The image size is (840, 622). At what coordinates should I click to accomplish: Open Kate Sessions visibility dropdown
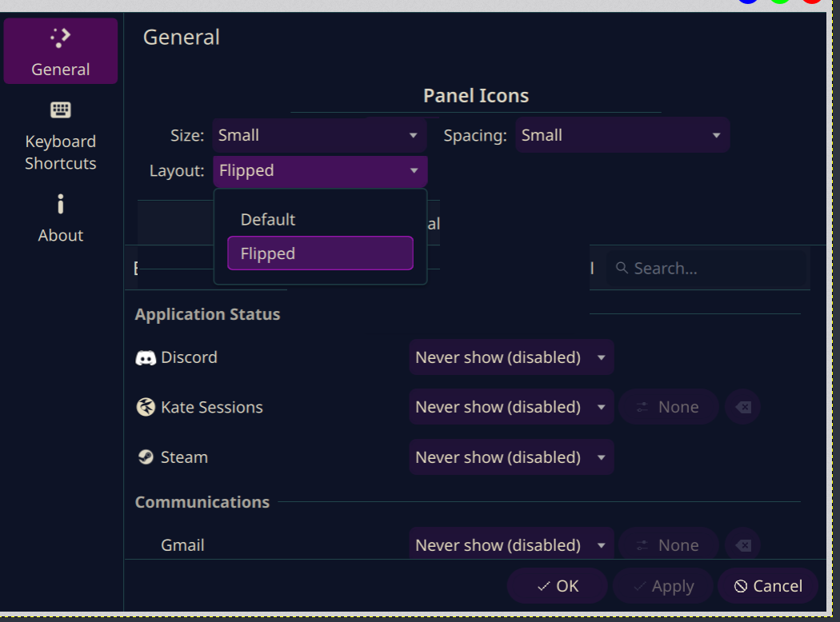click(x=511, y=407)
